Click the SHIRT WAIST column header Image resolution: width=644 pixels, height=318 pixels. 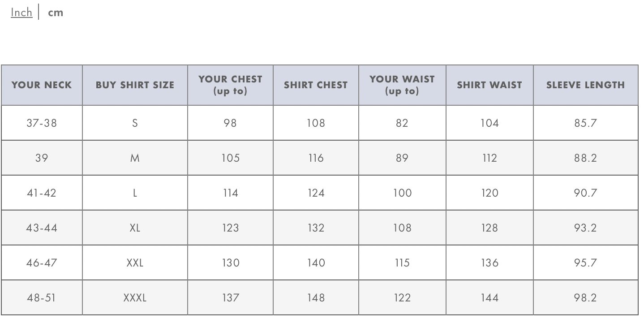coord(489,85)
